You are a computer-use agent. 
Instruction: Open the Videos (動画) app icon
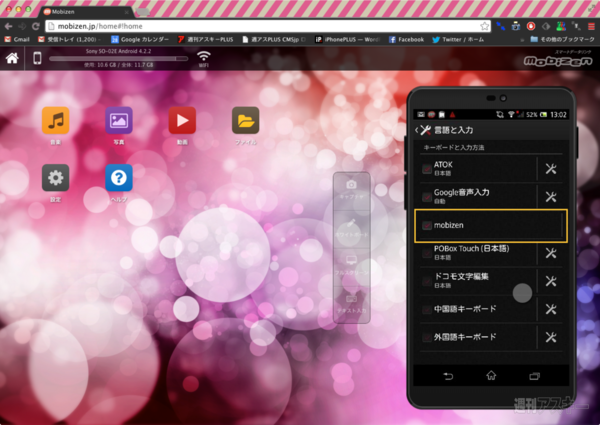coord(182,120)
